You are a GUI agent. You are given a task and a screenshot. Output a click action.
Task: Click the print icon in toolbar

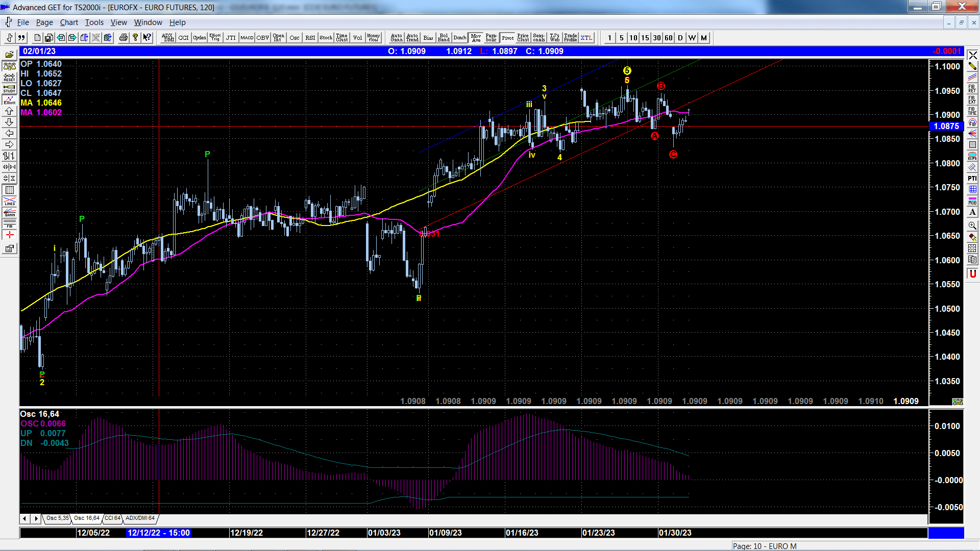pyautogui.click(x=123, y=38)
